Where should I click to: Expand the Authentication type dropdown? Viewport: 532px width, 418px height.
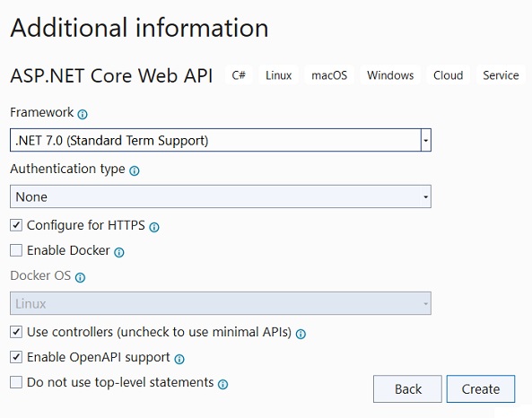[221, 196]
